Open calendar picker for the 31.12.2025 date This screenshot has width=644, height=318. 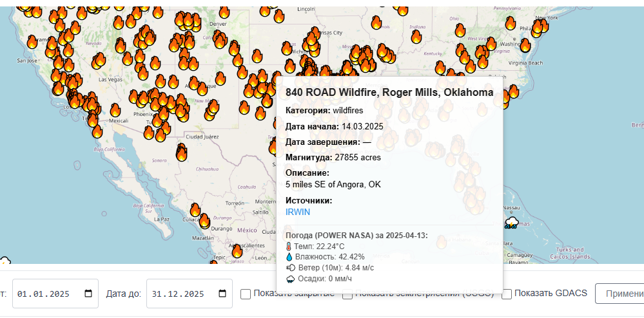[x=222, y=294]
